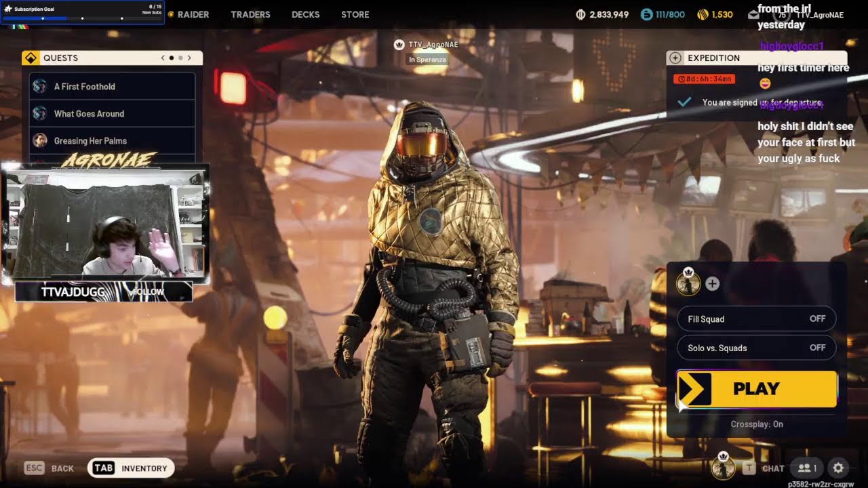Image resolution: width=868 pixels, height=488 pixels.
Task: Click the player avatar icon beside CHAT
Action: (x=724, y=467)
